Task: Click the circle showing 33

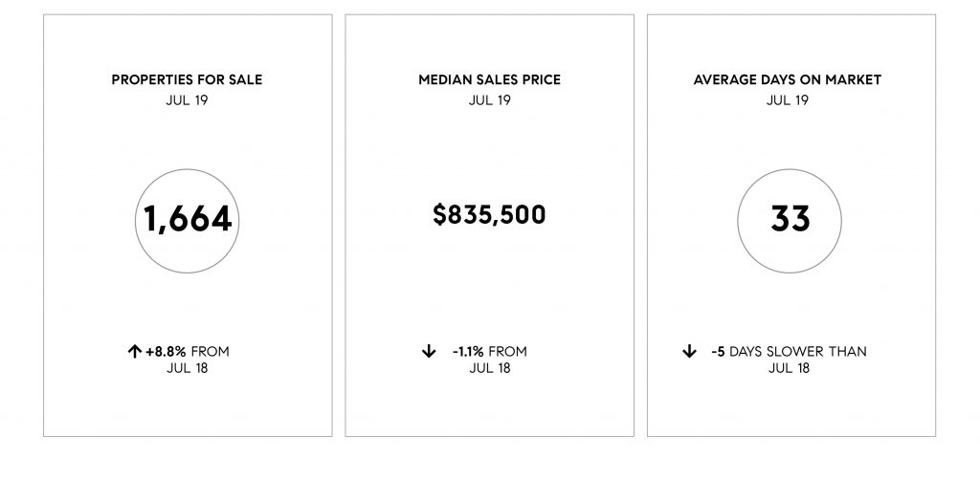Action: point(790,220)
